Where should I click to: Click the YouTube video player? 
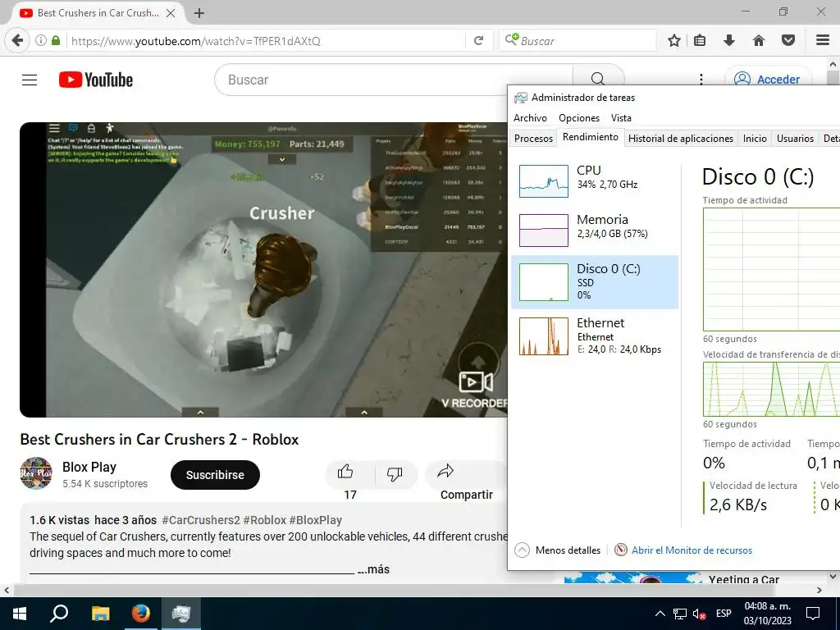pos(263,269)
